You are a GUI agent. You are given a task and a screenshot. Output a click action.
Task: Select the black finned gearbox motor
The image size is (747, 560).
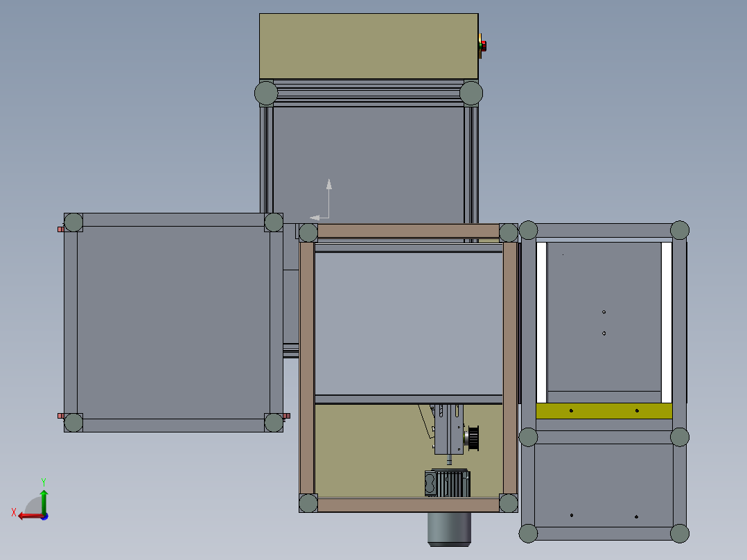448,483
